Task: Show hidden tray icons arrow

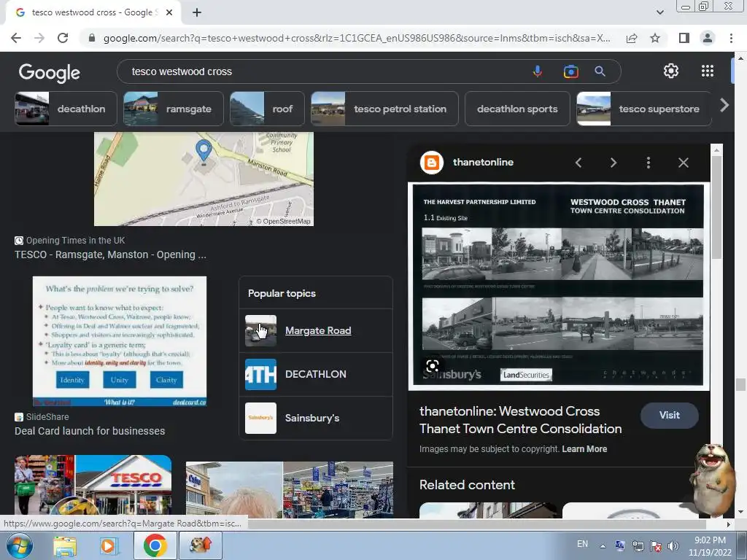Action: pos(603,546)
